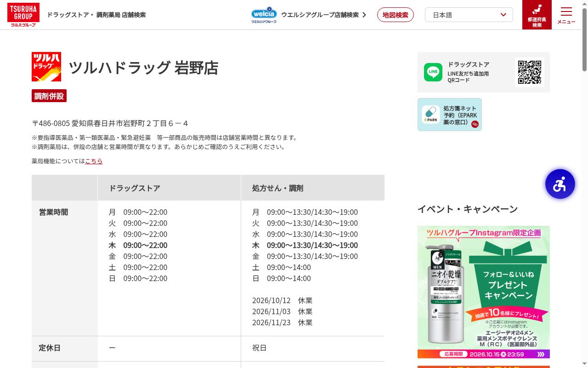The height and width of the screenshot is (368, 588).
Task: Click the 定休日 row label
Action: point(50,348)
